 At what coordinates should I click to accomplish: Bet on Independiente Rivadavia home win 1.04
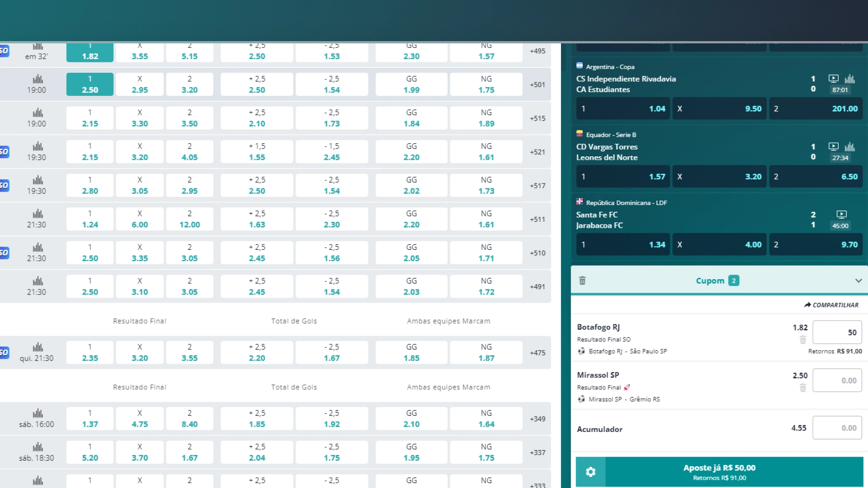623,108
